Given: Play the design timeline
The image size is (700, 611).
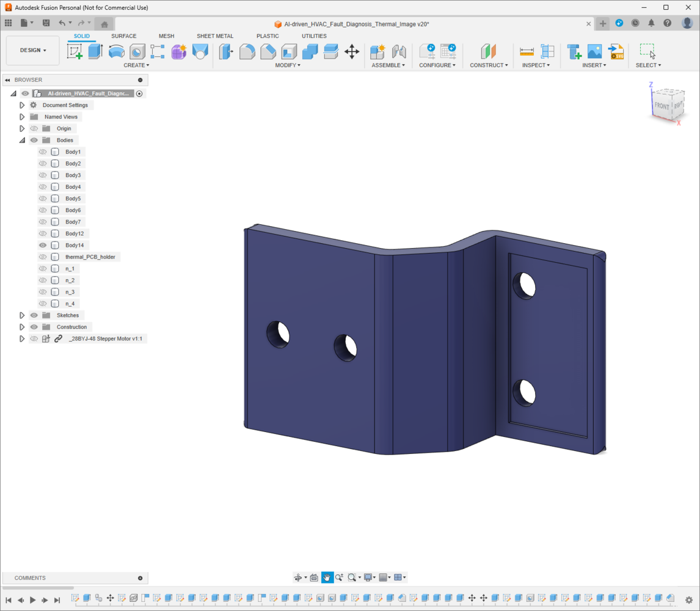Looking at the screenshot, I should [32, 600].
